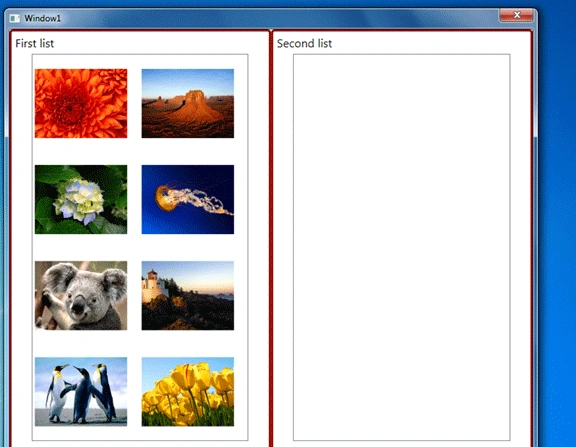Click inside the empty Second list box
This screenshot has height=447, width=576.
[x=402, y=247]
